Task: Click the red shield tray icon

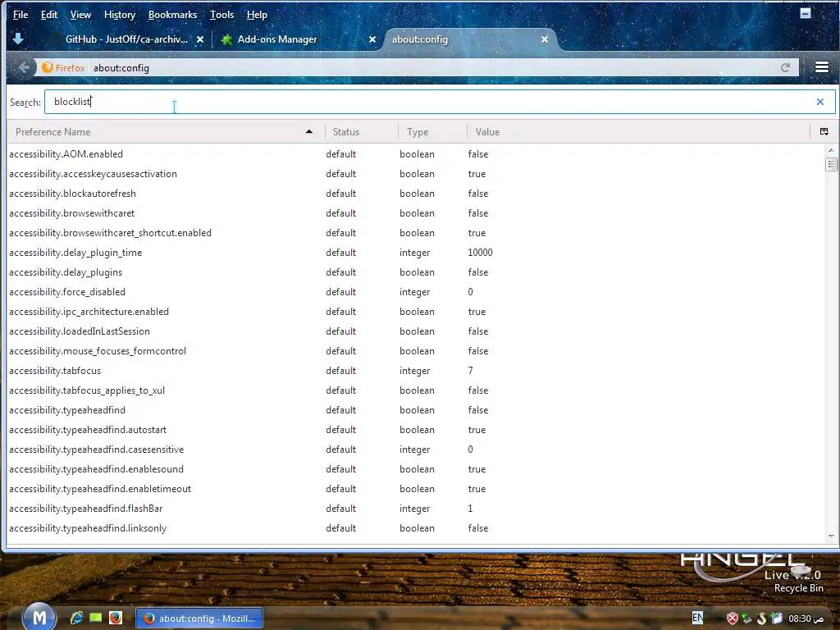Action: click(x=733, y=619)
